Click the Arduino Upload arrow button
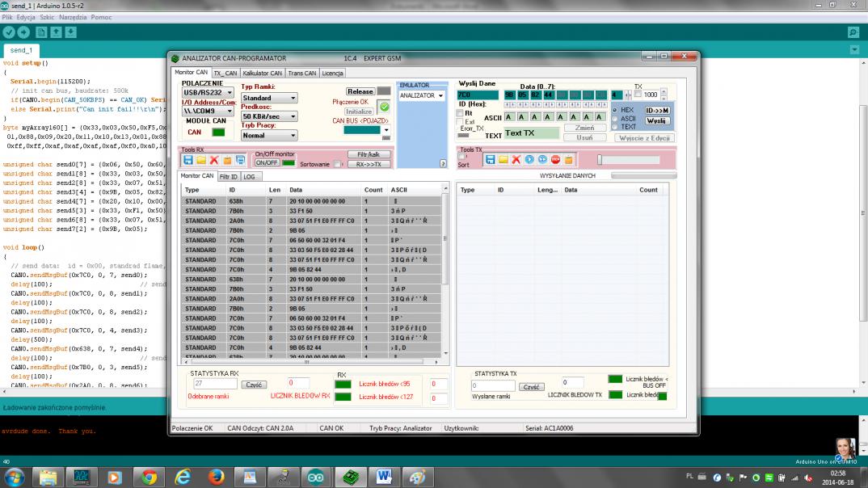This screenshot has height=488, width=868. click(24, 32)
